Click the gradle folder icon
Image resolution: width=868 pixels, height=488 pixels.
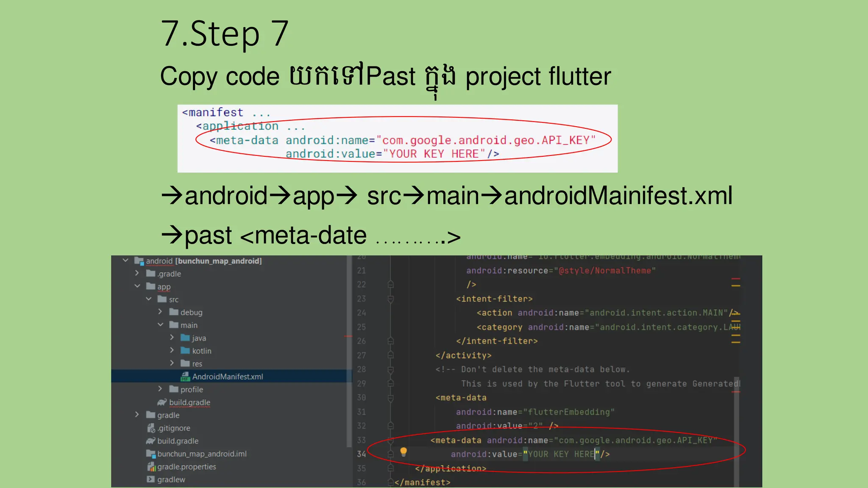(150, 415)
